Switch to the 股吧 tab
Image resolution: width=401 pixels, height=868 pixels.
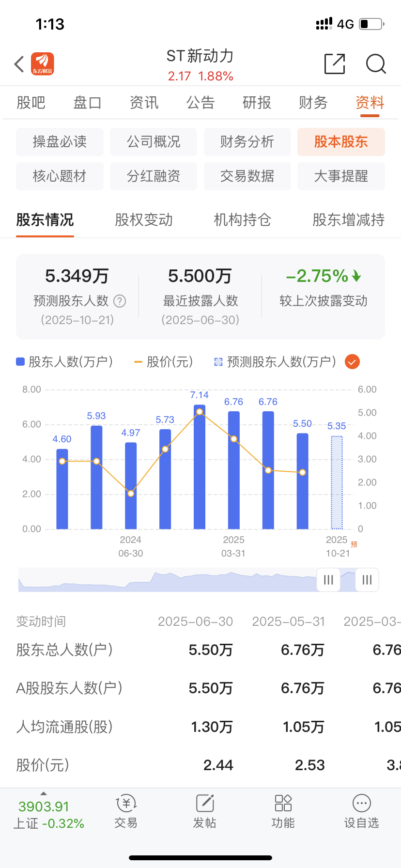31,103
